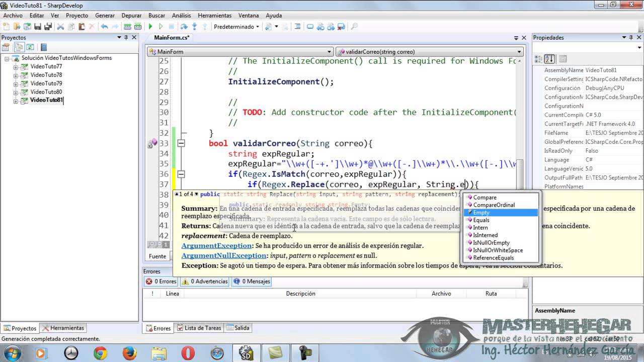Click the Descripción column header

300,294
